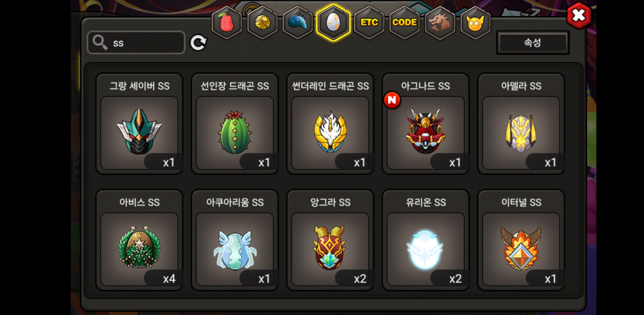Viewport: 644px width, 315px height.
Task: Select the 그랑 세이버 SS egg
Action: [139, 124]
